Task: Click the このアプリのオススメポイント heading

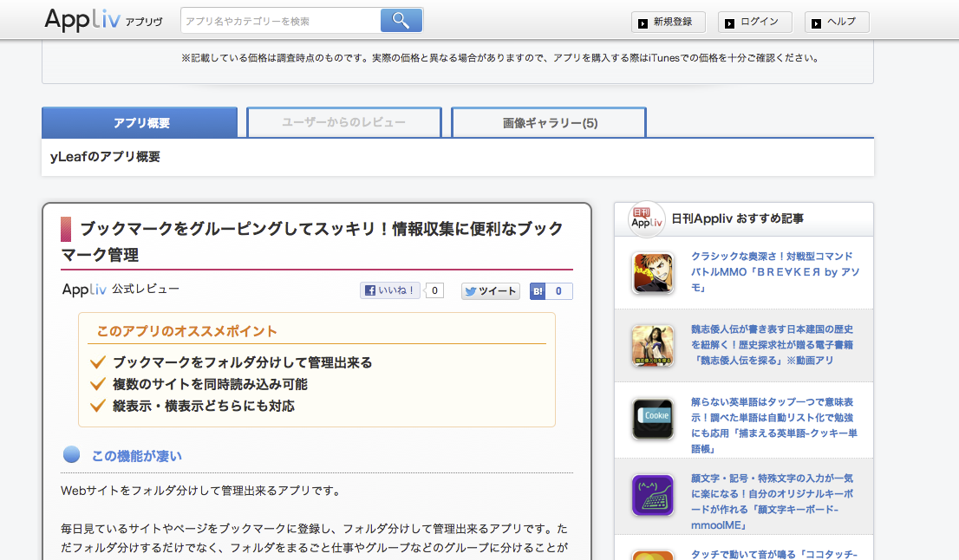Action: click(186, 331)
